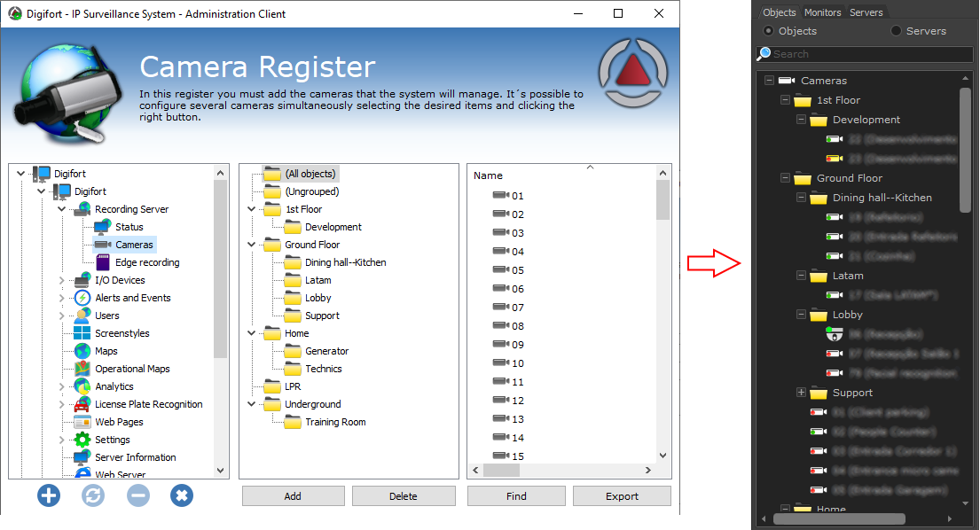
Task: Click the search magnifier icon in dark panel
Action: pyautogui.click(x=764, y=54)
